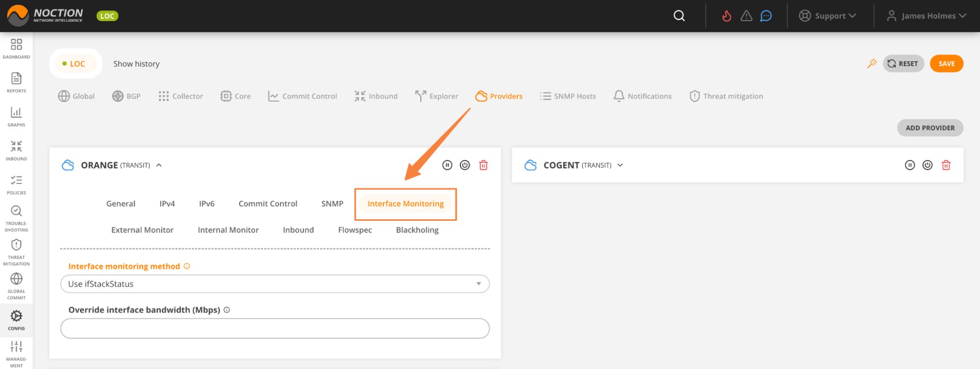This screenshot has height=369, width=980.
Task: Expand the COGENT provider panel
Action: [x=620, y=165]
